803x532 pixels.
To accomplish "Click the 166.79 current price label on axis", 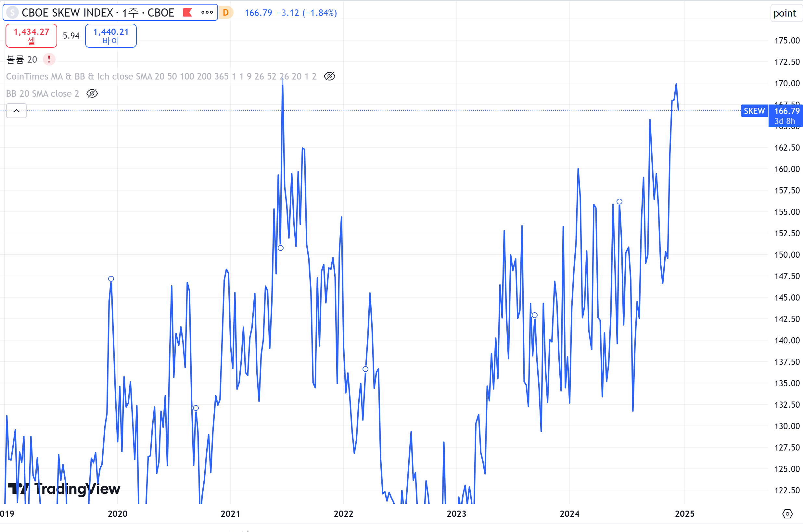I will coord(787,111).
